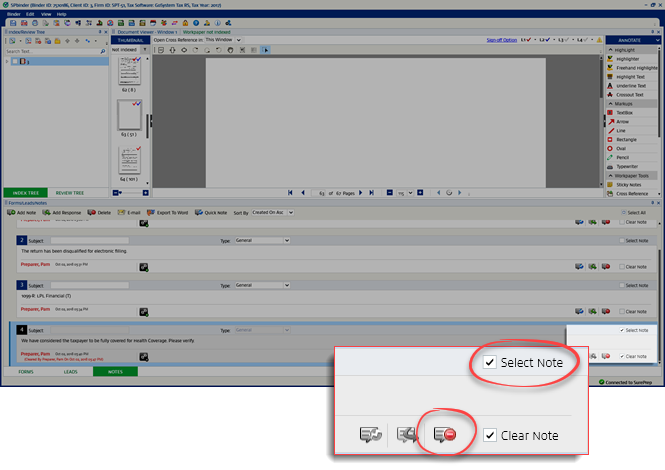This screenshot has width=665, height=470.
Task: Select the Typewriter markup tool
Action: click(629, 166)
